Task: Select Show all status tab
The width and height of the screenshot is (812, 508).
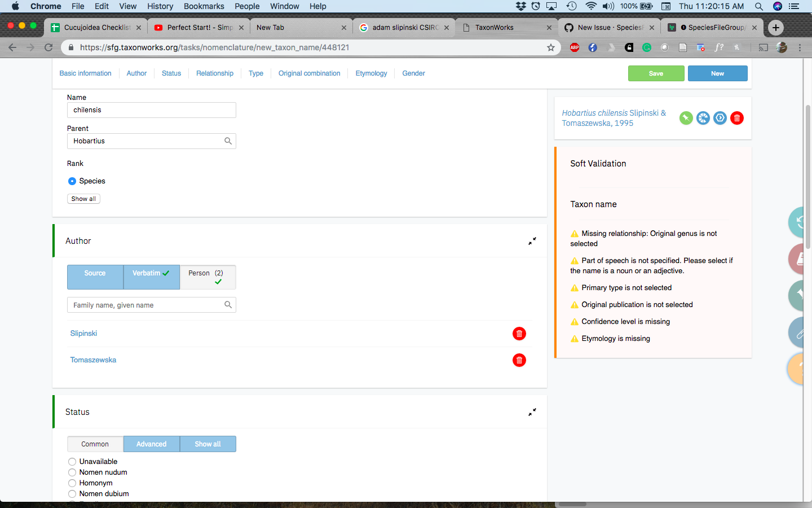Action: 208,444
